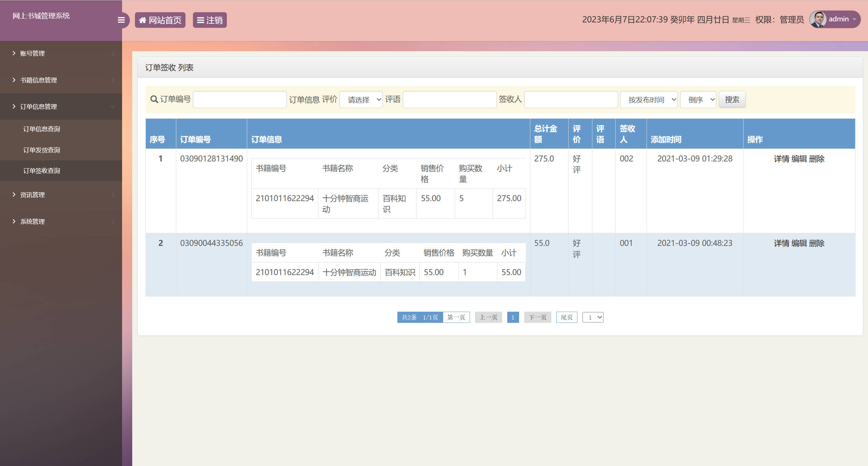Click the magnifier search icon near 订单编号

pos(154,99)
